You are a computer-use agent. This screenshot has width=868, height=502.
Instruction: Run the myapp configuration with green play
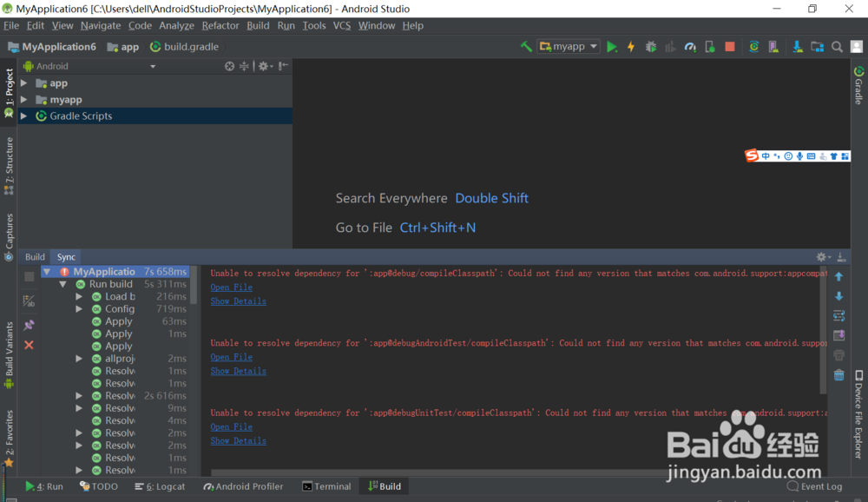click(613, 45)
